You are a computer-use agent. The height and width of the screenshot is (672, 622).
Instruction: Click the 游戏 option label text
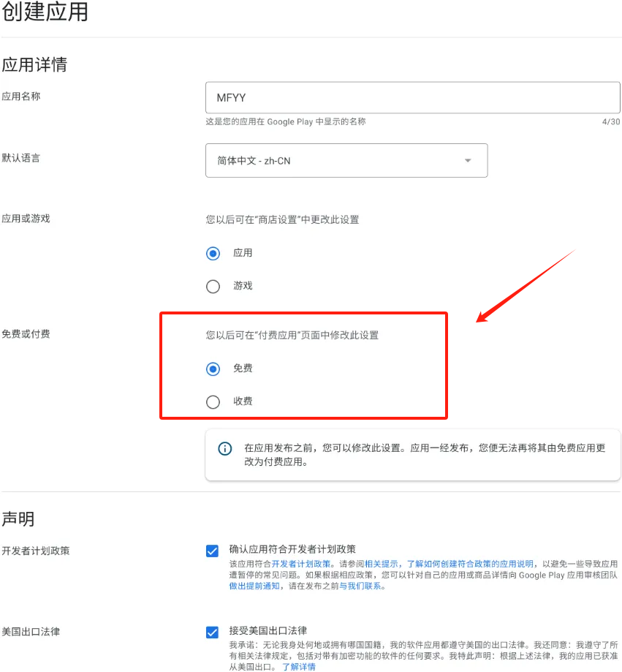point(243,286)
